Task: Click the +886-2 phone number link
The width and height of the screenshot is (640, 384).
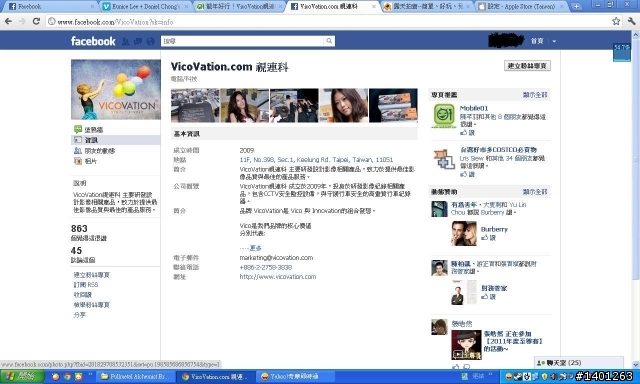Action: pos(265,267)
